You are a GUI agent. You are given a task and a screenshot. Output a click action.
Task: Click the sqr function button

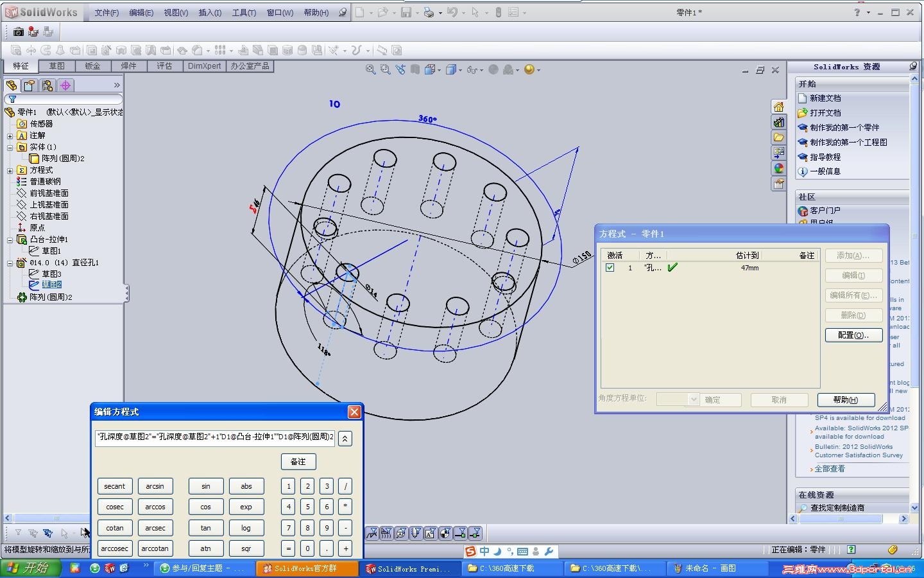coord(246,548)
